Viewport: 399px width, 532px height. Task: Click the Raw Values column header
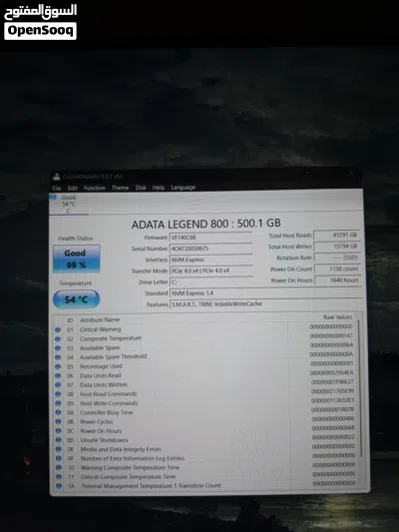tap(337, 316)
